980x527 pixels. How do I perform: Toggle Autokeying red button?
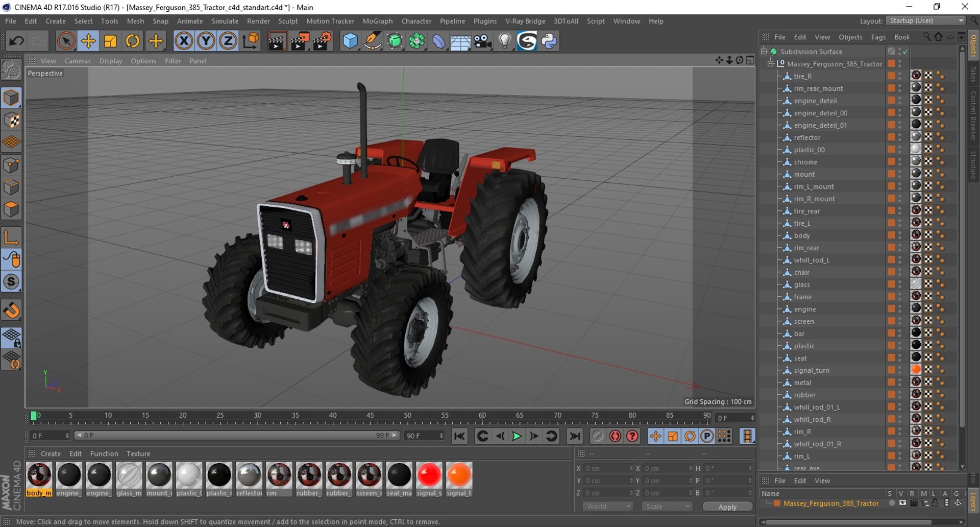(x=615, y=436)
